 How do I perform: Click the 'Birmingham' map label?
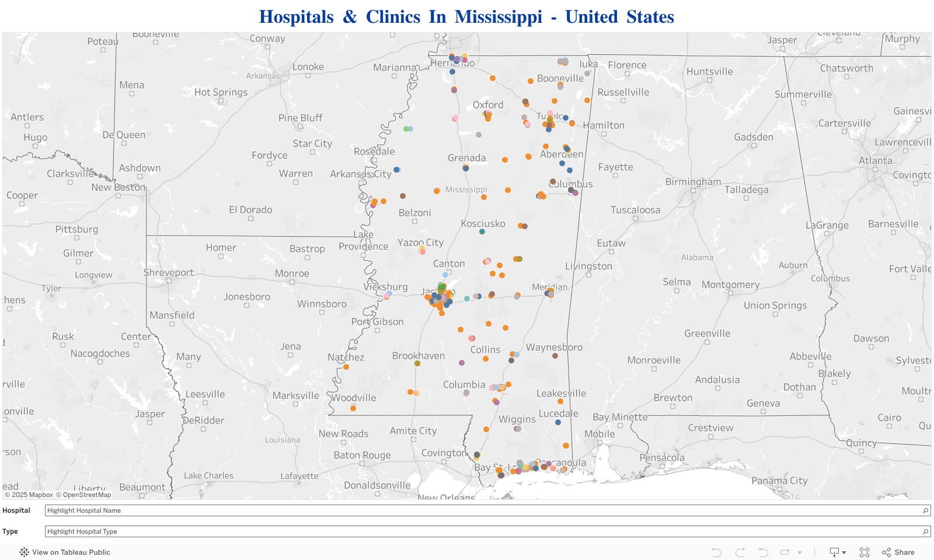point(693,182)
